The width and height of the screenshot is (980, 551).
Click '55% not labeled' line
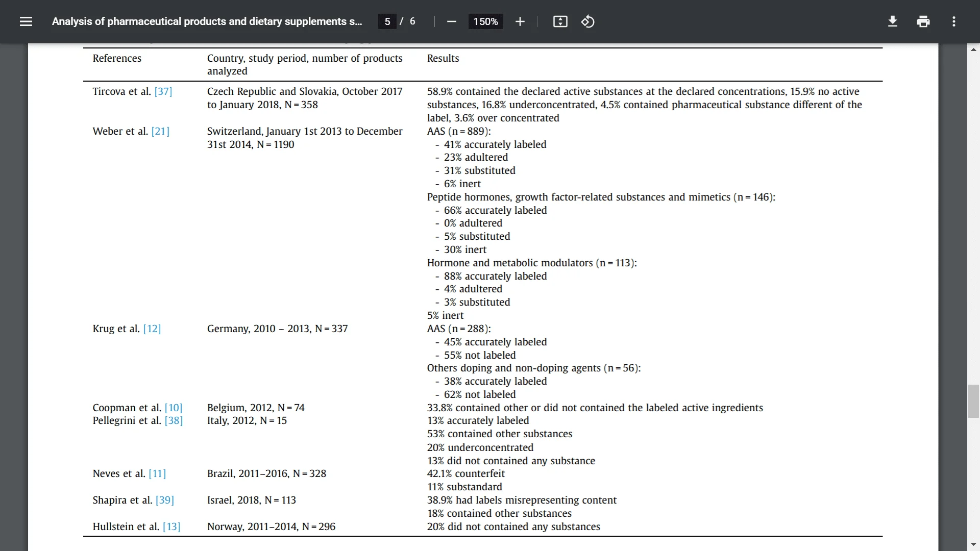(x=480, y=355)
